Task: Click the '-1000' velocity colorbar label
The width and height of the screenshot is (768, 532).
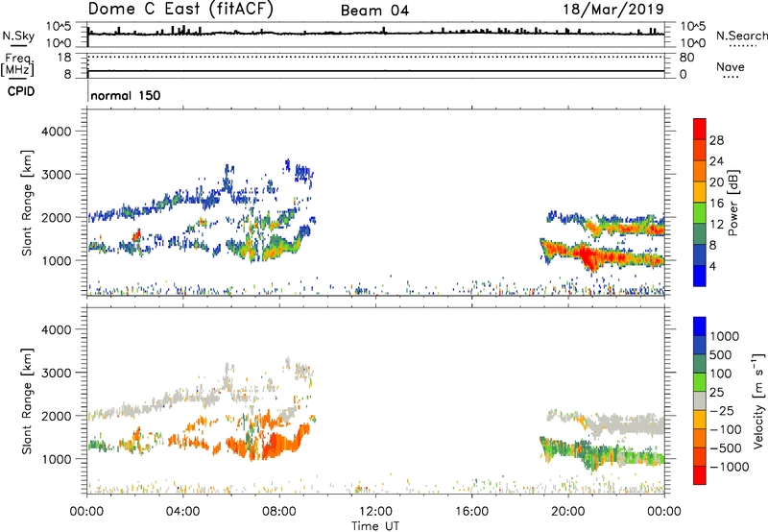Action: pyautogui.click(x=730, y=467)
